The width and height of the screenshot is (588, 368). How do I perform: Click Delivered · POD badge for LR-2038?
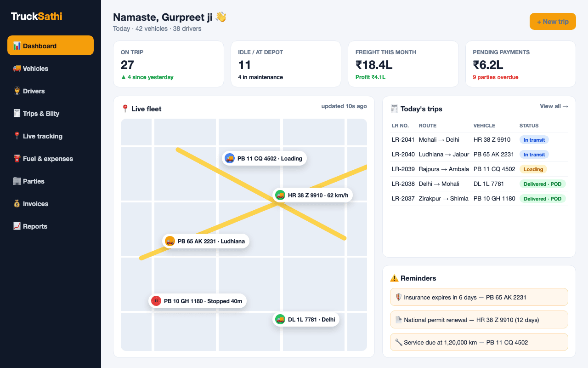543,184
